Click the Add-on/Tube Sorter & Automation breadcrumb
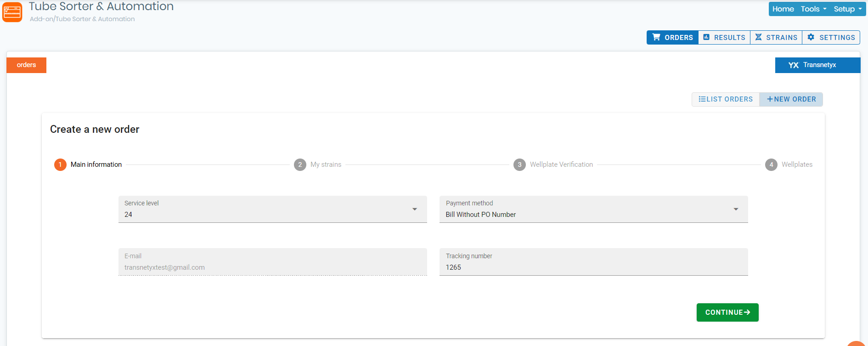 click(x=82, y=19)
